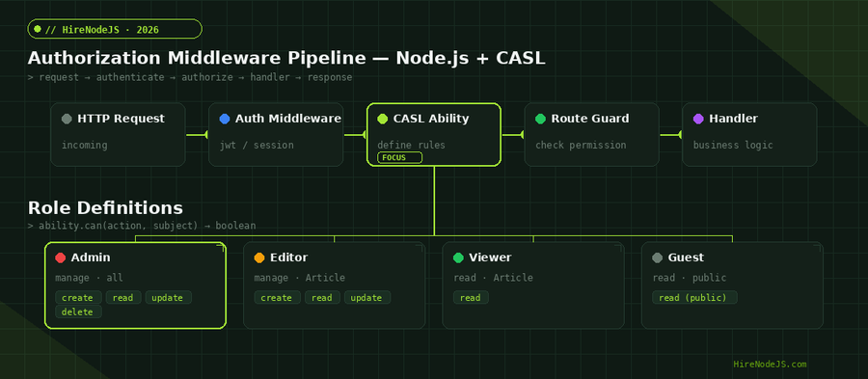Viewport: 868px width, 379px height.
Task: Select the Handler node title
Action: [733, 119]
